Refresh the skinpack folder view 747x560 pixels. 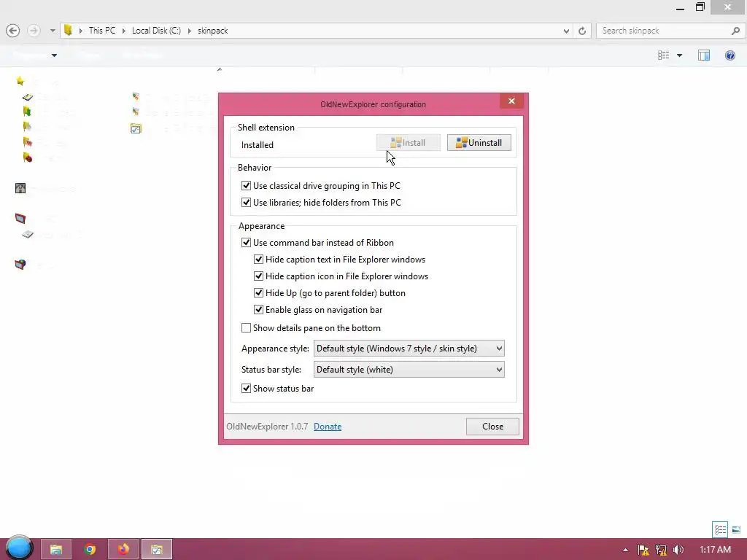(x=581, y=31)
